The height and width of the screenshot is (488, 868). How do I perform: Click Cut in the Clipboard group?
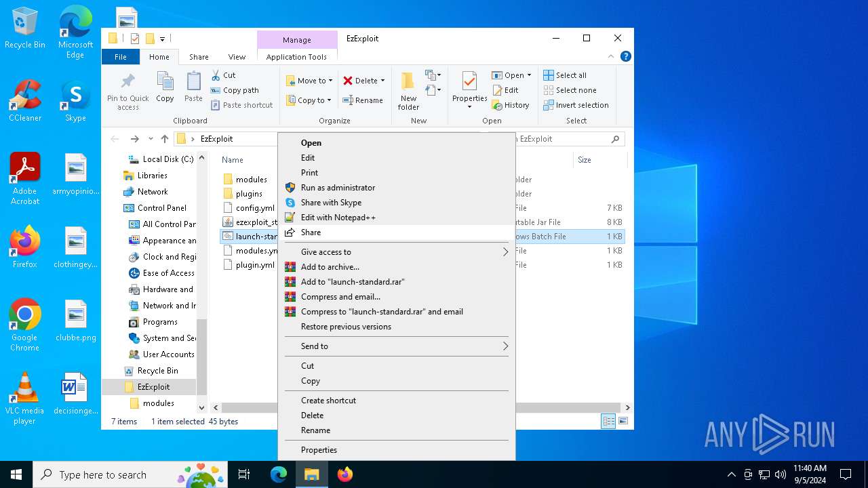point(224,75)
